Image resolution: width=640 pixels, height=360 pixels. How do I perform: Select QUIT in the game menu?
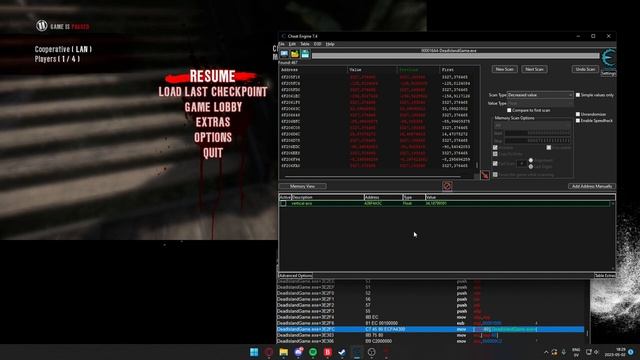213,153
